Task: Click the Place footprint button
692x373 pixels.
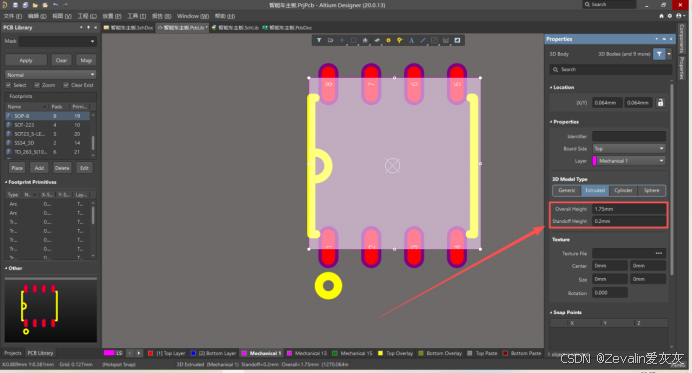Action: coord(17,168)
